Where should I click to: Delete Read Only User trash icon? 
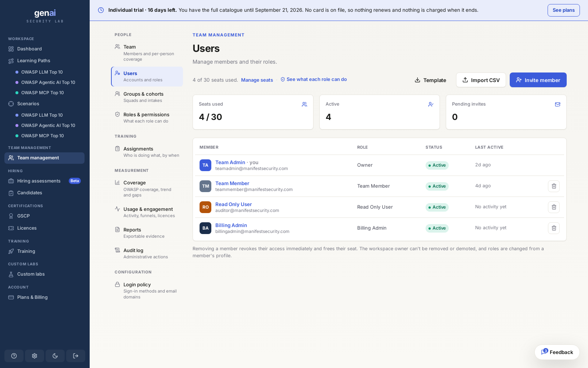tap(554, 207)
